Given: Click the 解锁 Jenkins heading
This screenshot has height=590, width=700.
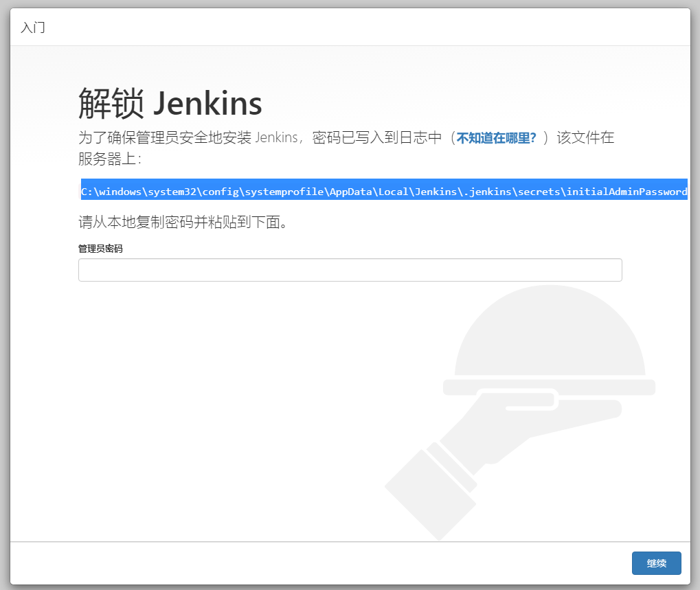Looking at the screenshot, I should [x=170, y=104].
